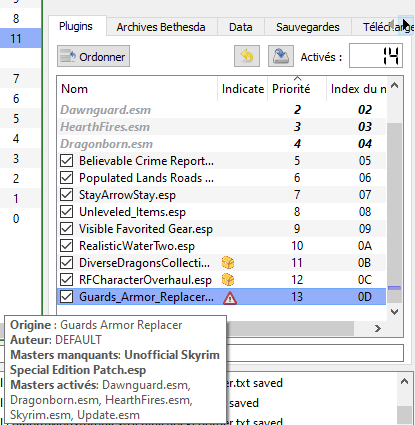Click the save backup icon button
Viewport: 415px width, 425px height.
click(x=281, y=56)
